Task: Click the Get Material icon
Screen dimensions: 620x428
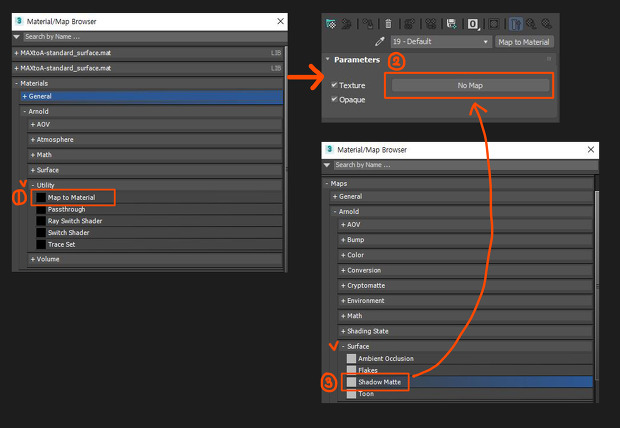Action: point(330,23)
